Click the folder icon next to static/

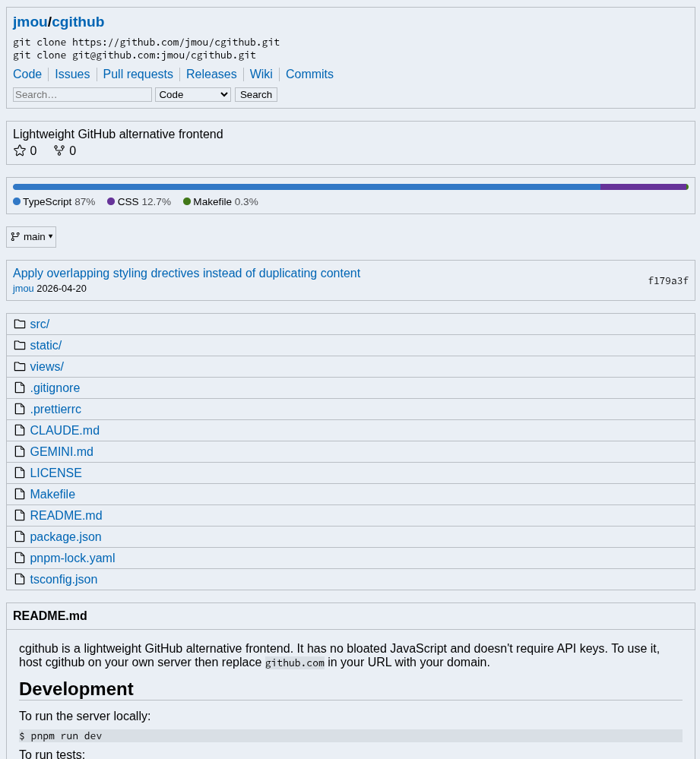coord(20,345)
